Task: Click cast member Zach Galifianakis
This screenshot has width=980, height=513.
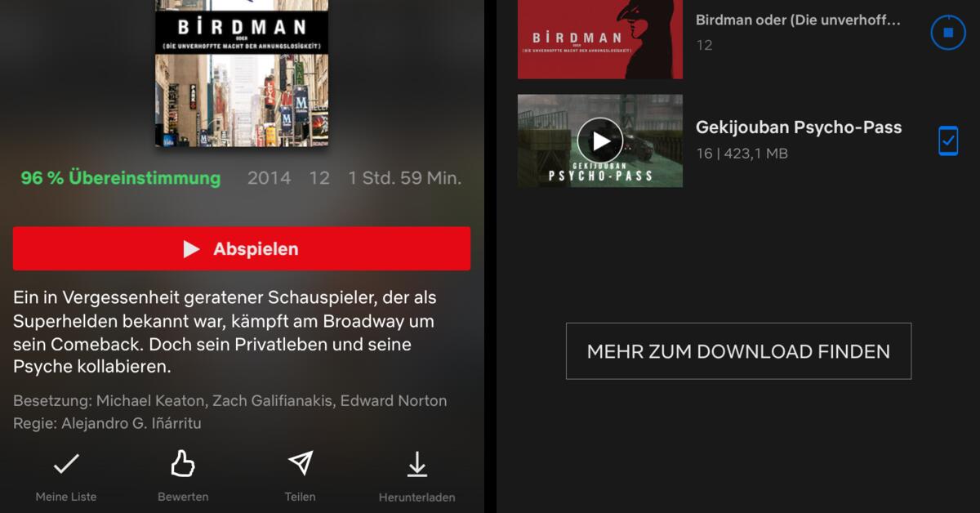Action: click(275, 401)
